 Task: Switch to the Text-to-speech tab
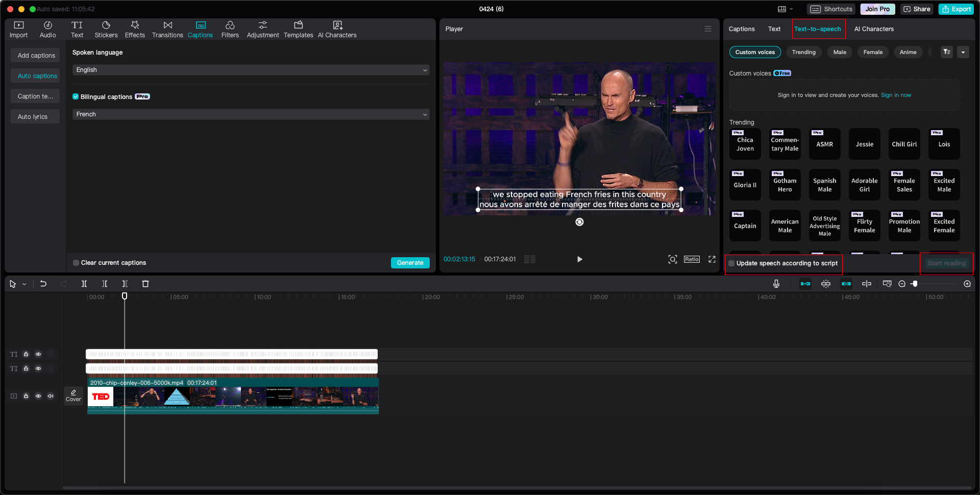click(818, 29)
